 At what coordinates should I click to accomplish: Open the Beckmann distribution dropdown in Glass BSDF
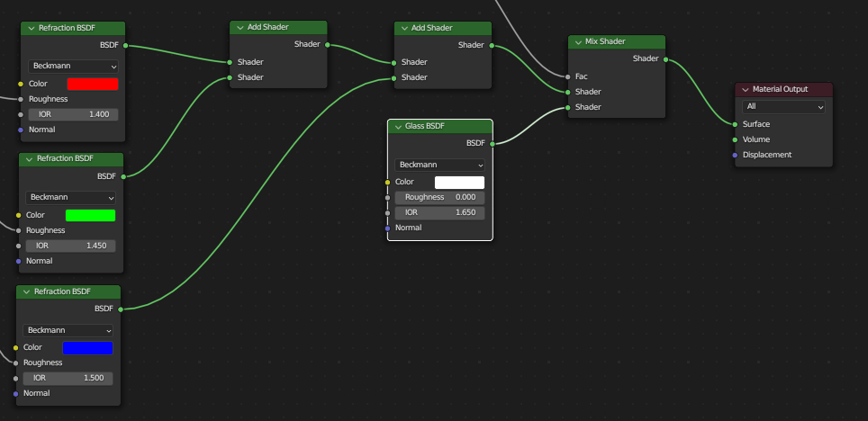439,166
